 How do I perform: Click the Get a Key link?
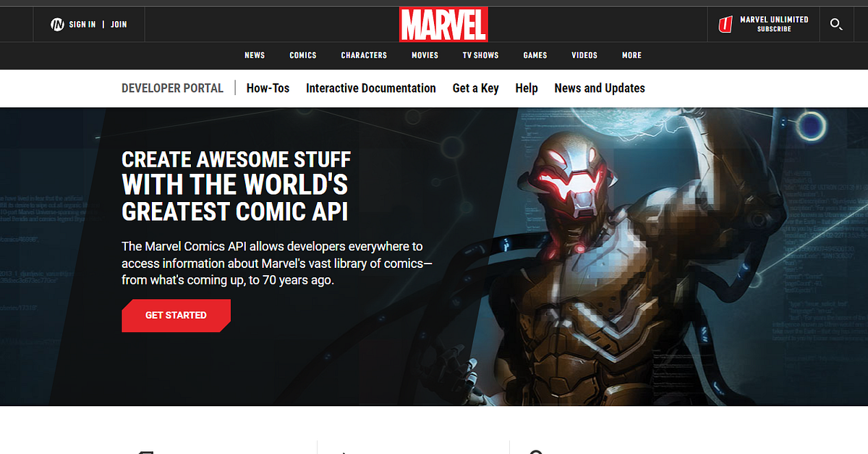475,88
